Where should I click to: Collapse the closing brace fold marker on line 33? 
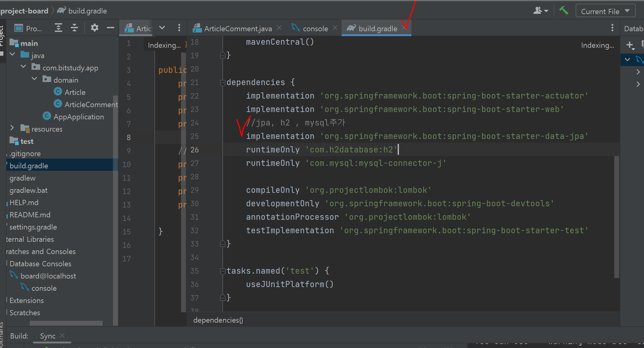coord(223,244)
